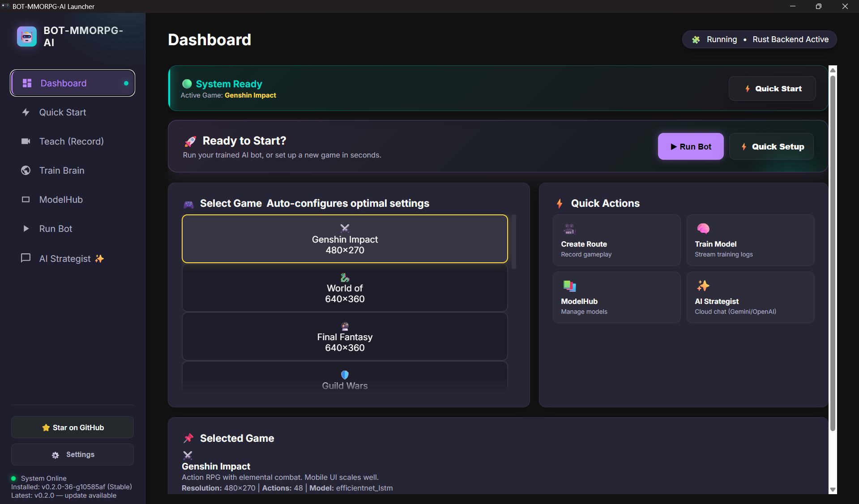Click the Final Fantasy character icon
Image resolution: width=859 pixels, height=504 pixels.
[x=345, y=326]
